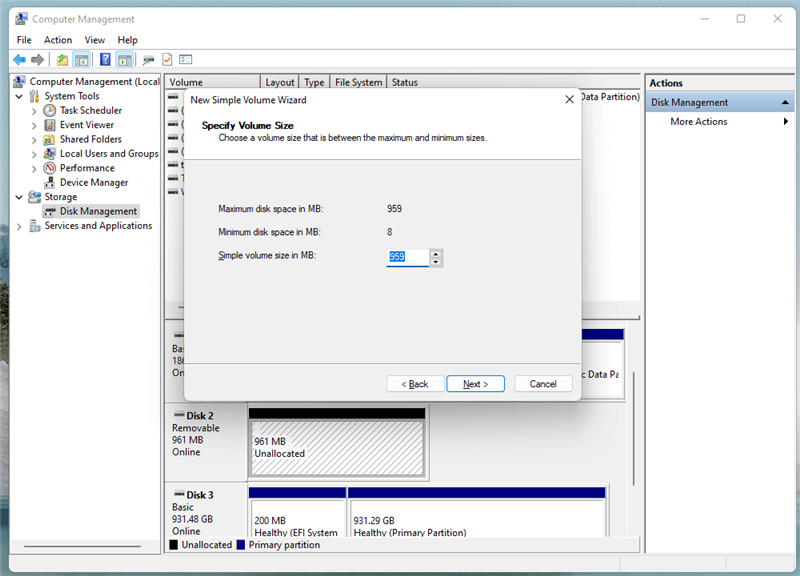Viewport: 800px width, 576px height.
Task: Click the Next button in the wizard
Action: (x=475, y=383)
